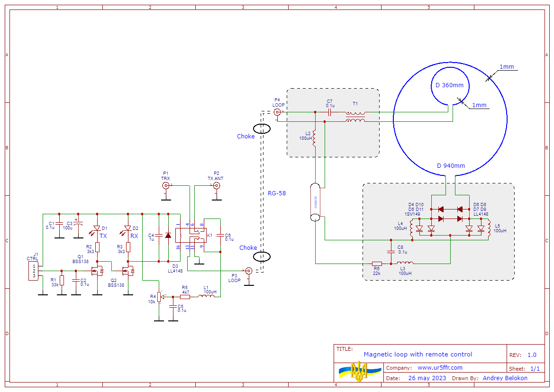Click the Andrey Belokon drawn-by field
554x392 pixels.
click(x=505, y=378)
